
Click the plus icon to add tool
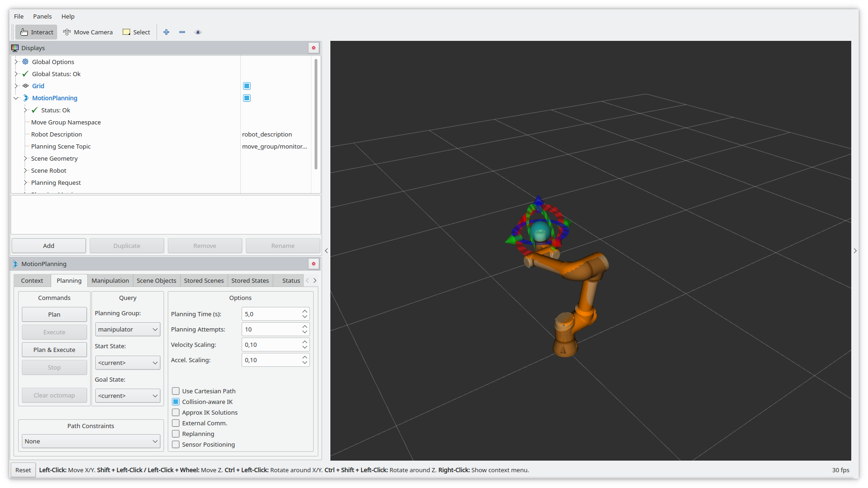point(166,32)
